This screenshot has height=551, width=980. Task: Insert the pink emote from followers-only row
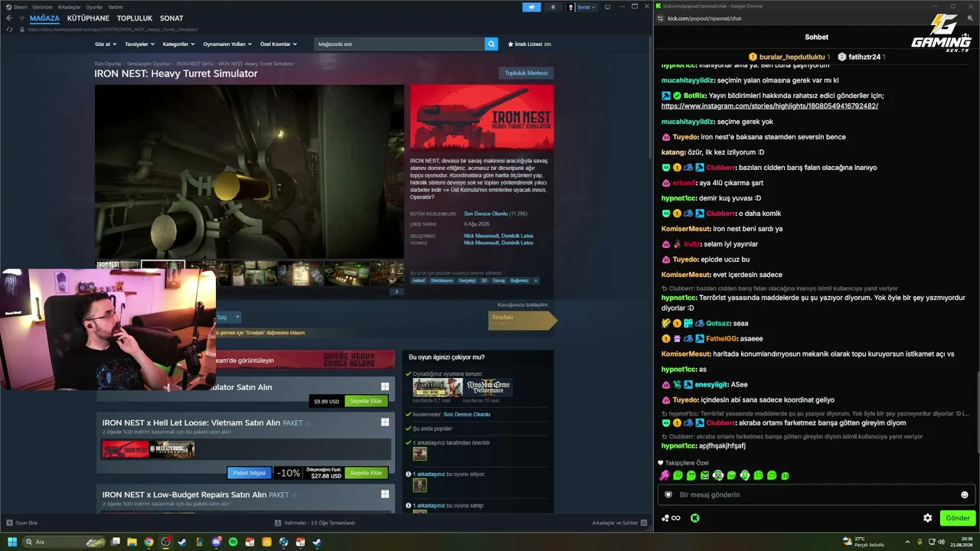tap(665, 475)
